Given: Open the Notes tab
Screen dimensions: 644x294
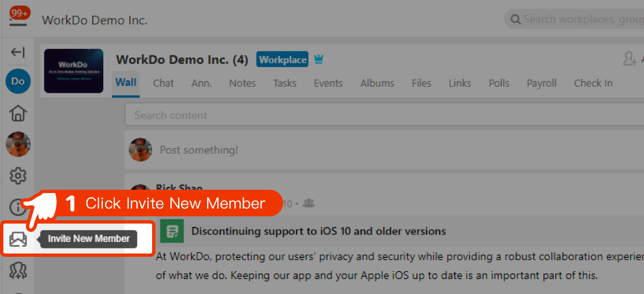Looking at the screenshot, I should [x=242, y=83].
